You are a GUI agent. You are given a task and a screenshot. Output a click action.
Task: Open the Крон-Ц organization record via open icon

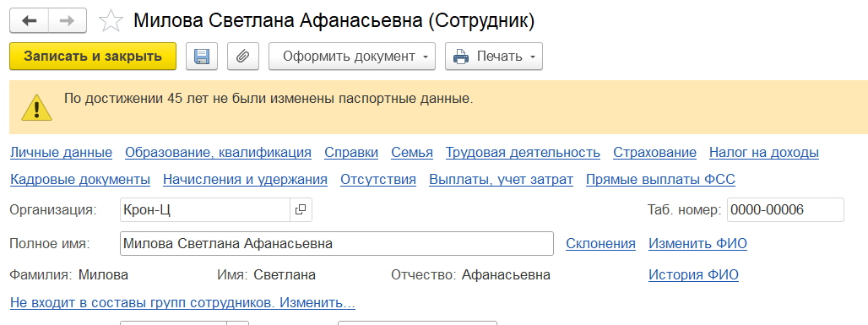click(x=301, y=210)
